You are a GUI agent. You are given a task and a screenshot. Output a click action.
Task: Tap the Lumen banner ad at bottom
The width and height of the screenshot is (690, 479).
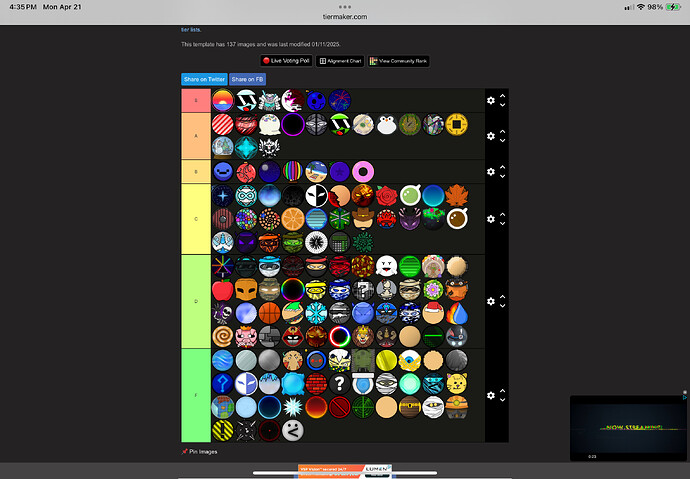345,471
